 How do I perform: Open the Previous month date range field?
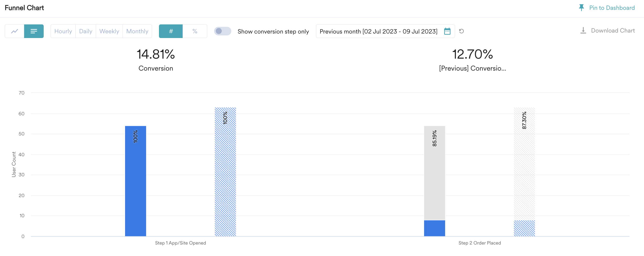385,31
